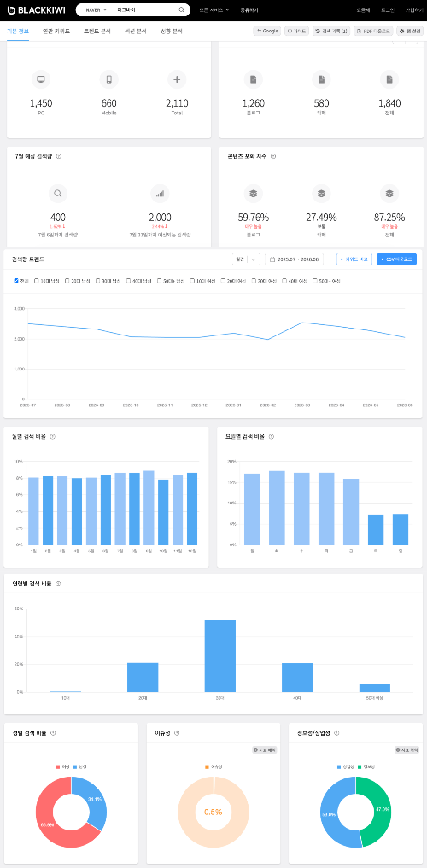Click help icon next to 7월 예상 검색량
The height and width of the screenshot is (868, 427).
(59, 157)
